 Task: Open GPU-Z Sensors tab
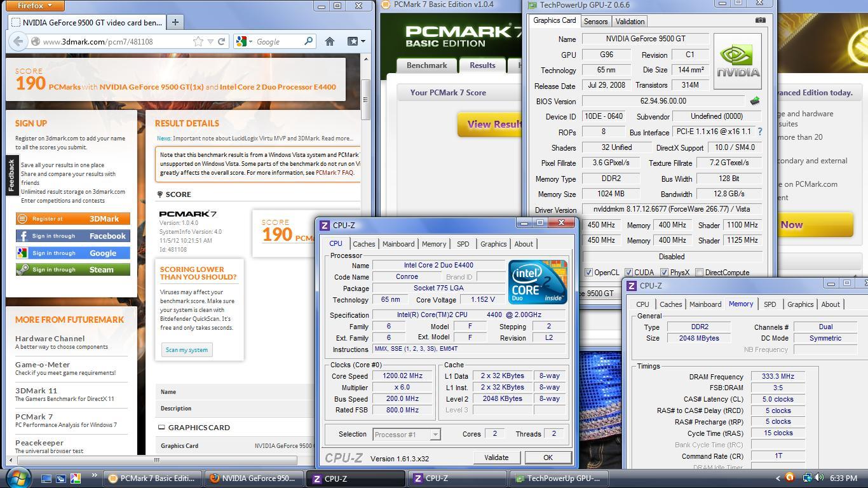click(595, 21)
